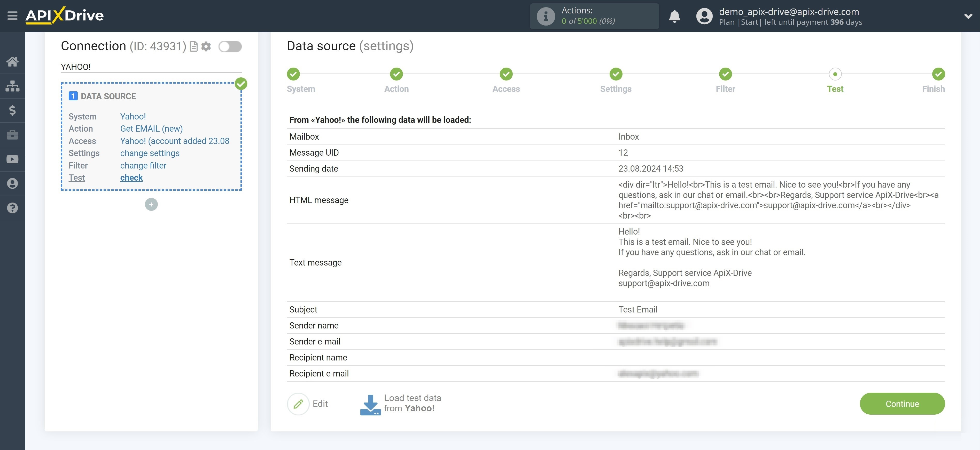
Task: Select the Test Email subject value
Action: pos(637,309)
